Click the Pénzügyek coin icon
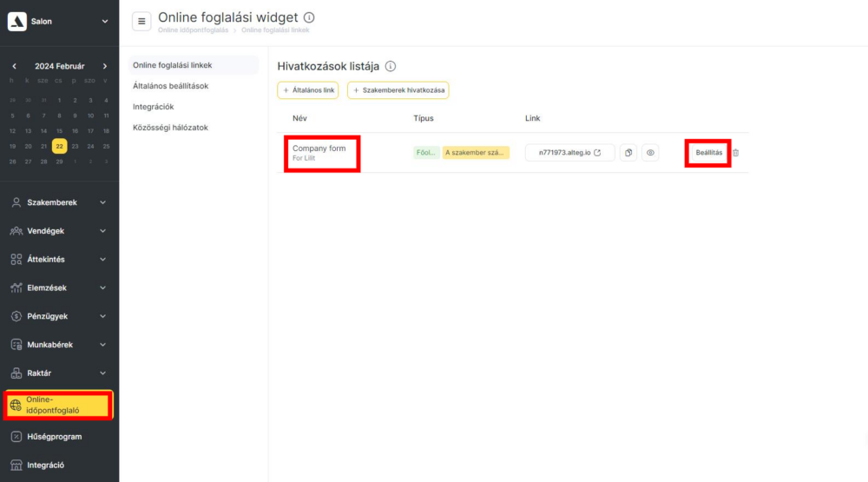Image resolution: width=868 pixels, height=482 pixels. 16,316
